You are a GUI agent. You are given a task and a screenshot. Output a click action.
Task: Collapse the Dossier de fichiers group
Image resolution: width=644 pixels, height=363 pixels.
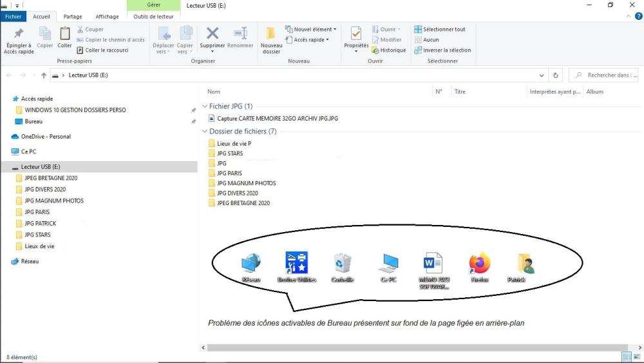click(205, 132)
